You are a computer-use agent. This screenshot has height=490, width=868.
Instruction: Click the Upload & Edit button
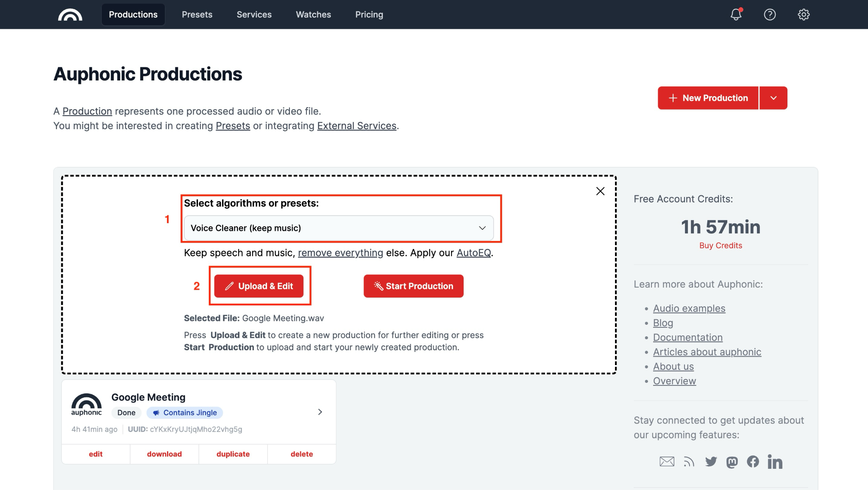[259, 286]
